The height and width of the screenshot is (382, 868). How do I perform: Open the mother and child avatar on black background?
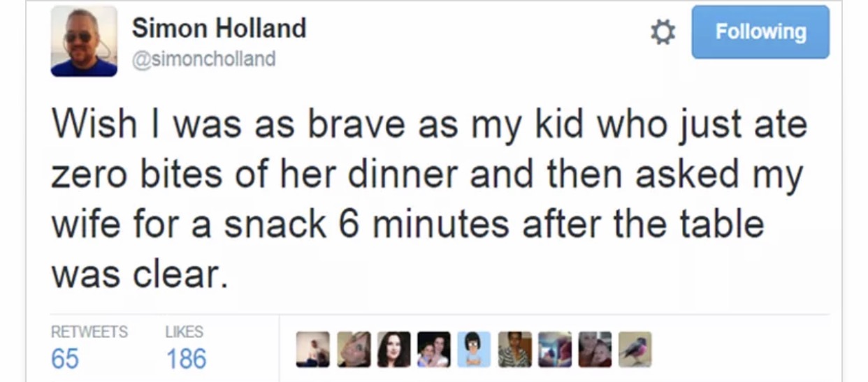(434, 349)
